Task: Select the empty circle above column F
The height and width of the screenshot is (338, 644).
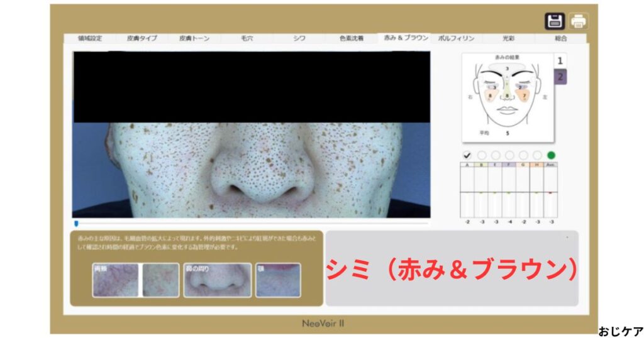Action: tap(509, 155)
